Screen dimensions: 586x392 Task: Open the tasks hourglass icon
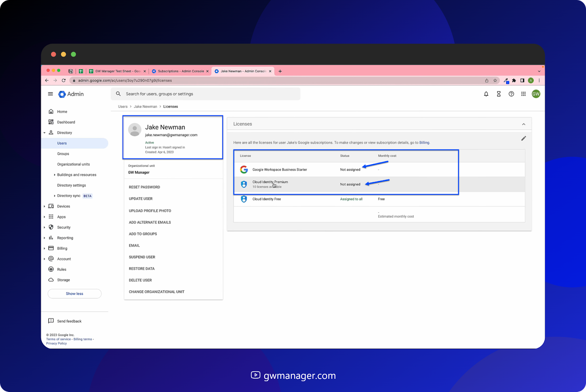pos(498,94)
